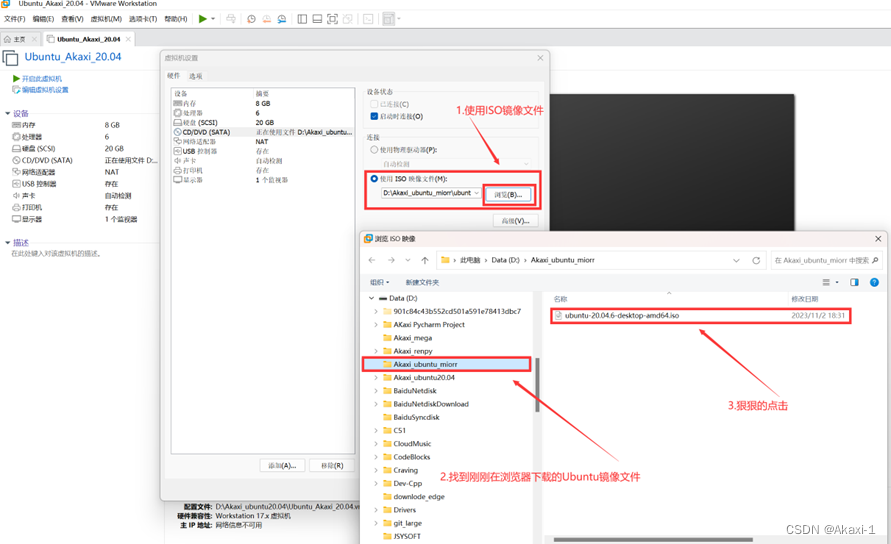Click the refresh icon beside the address bar
The image size is (891, 544).
click(x=756, y=260)
